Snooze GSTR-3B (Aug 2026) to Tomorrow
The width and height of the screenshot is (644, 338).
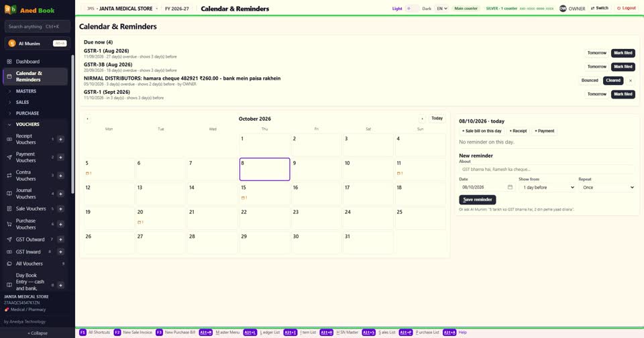pos(597,66)
